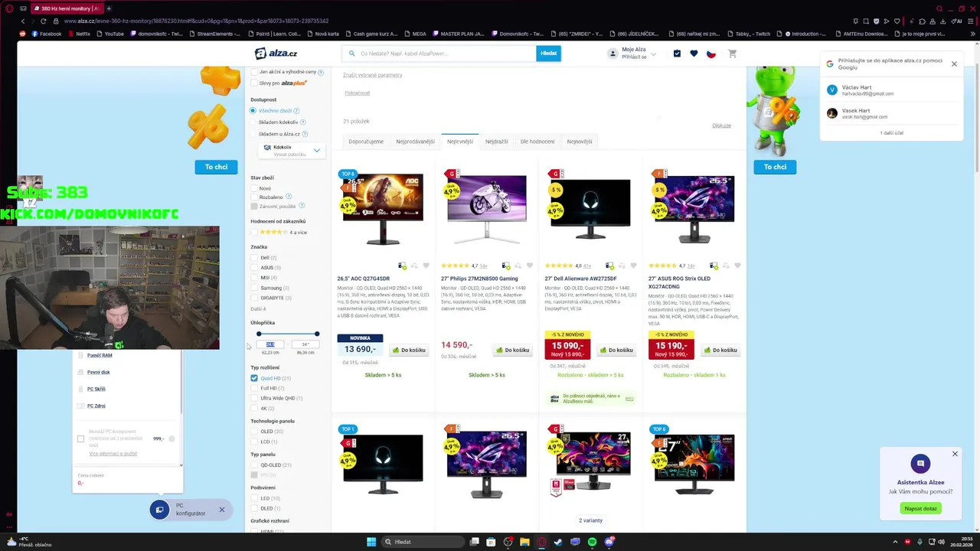Open Spotify from the taskbar
Image resolution: width=980 pixels, height=551 pixels.
(x=592, y=542)
